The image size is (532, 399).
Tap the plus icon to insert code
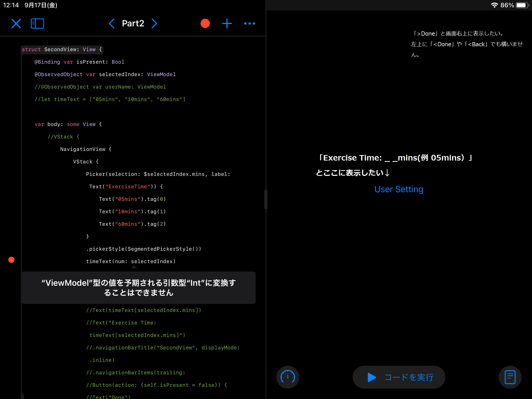point(227,23)
